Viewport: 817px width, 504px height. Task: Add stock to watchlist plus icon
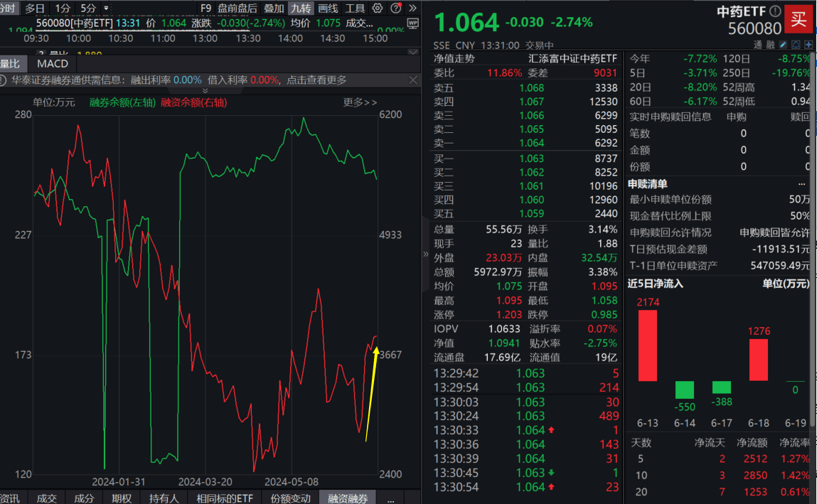point(808,45)
